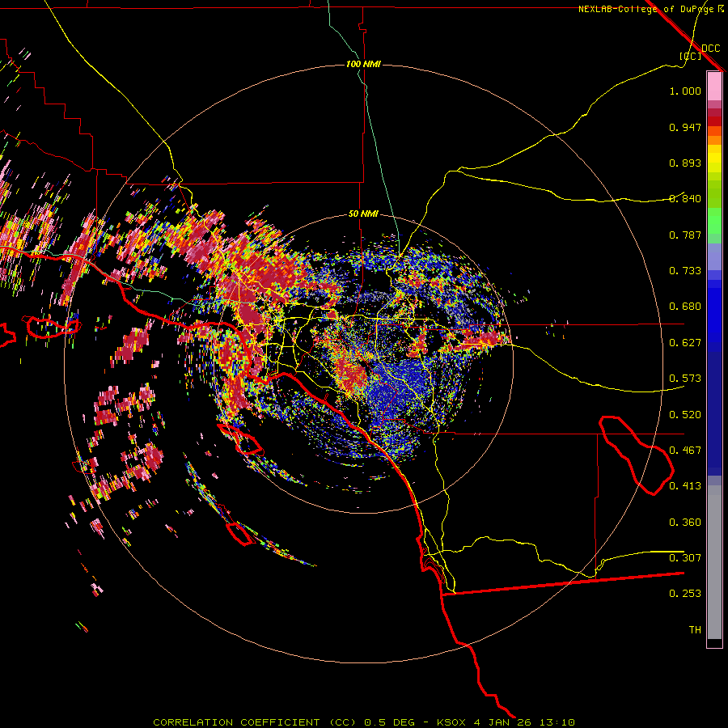
Task: Click the 0.680 legend value
Action: [x=685, y=307]
